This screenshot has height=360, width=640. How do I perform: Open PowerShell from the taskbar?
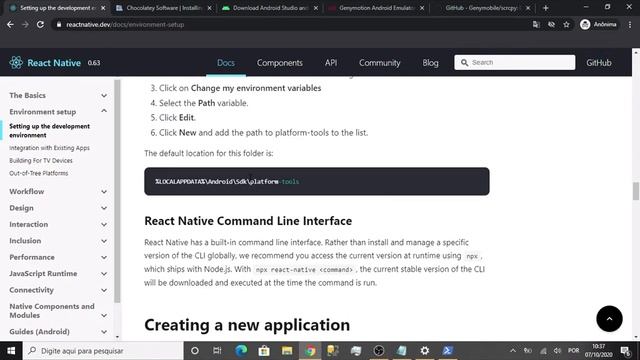tap(448, 351)
